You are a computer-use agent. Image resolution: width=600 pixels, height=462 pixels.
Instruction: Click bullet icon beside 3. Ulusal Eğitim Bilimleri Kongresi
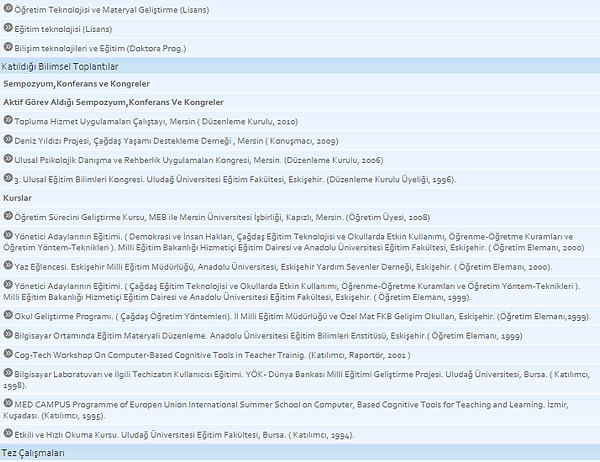(8, 177)
